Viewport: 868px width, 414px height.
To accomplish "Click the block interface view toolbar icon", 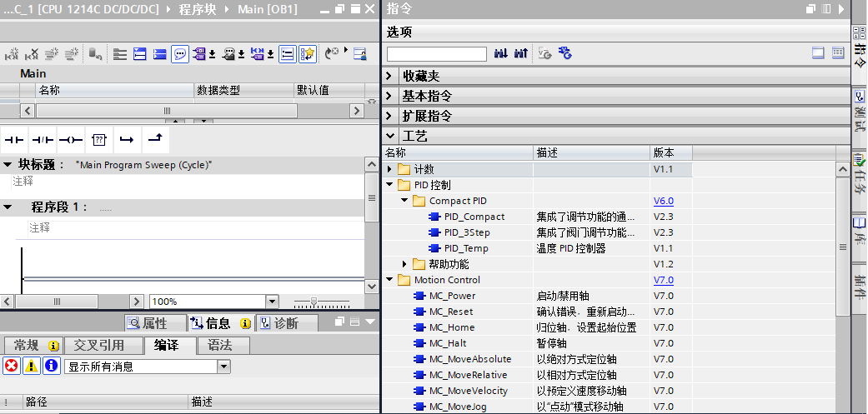I will (x=360, y=53).
